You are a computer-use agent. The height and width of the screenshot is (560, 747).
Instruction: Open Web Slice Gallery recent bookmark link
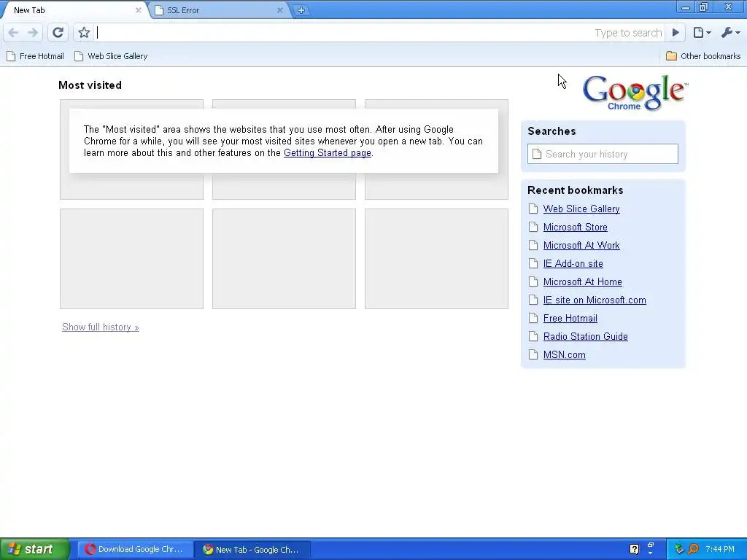[x=581, y=209]
